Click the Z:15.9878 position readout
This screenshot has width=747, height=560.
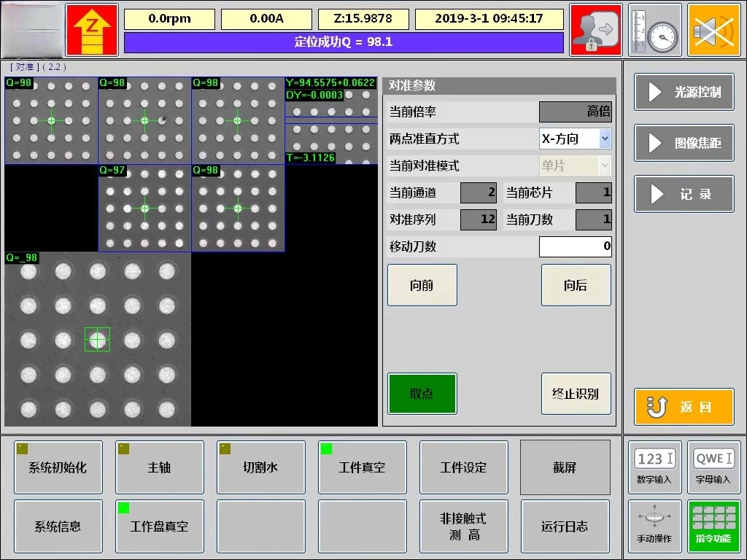(x=363, y=18)
